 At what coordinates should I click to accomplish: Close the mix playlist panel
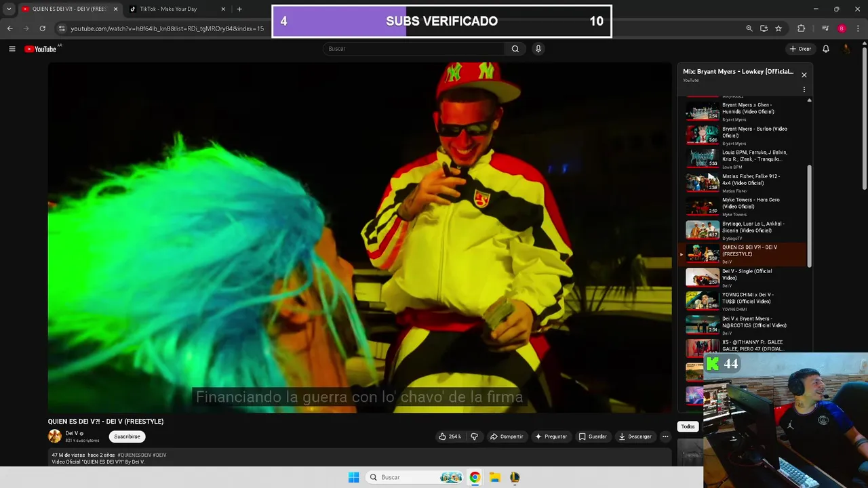coord(804,75)
